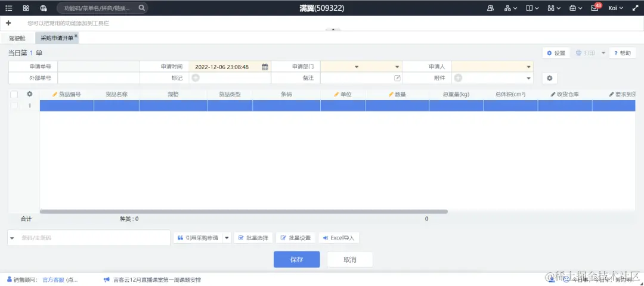The width and height of the screenshot is (644, 286).
Task: Close the 采购申请开单 tab
Action: [76, 36]
